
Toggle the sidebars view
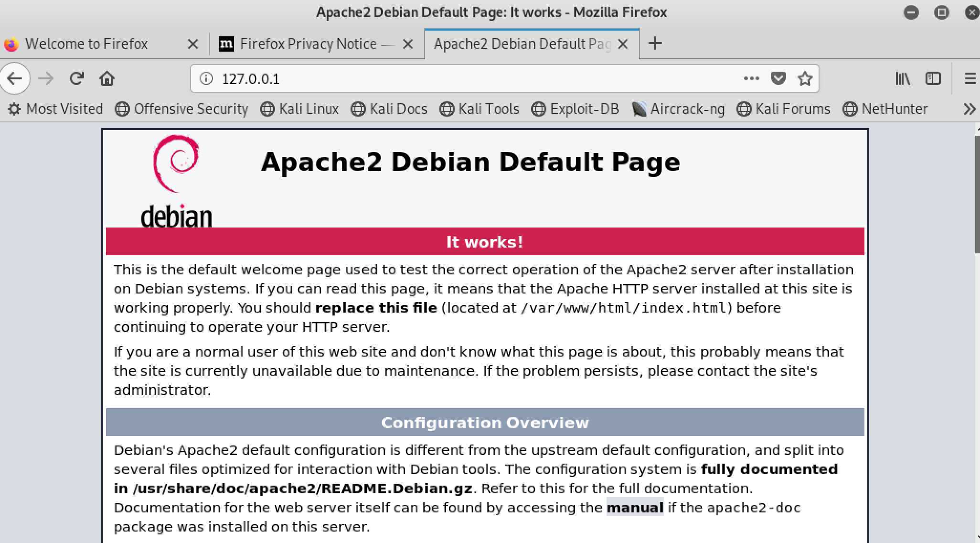pos(933,78)
